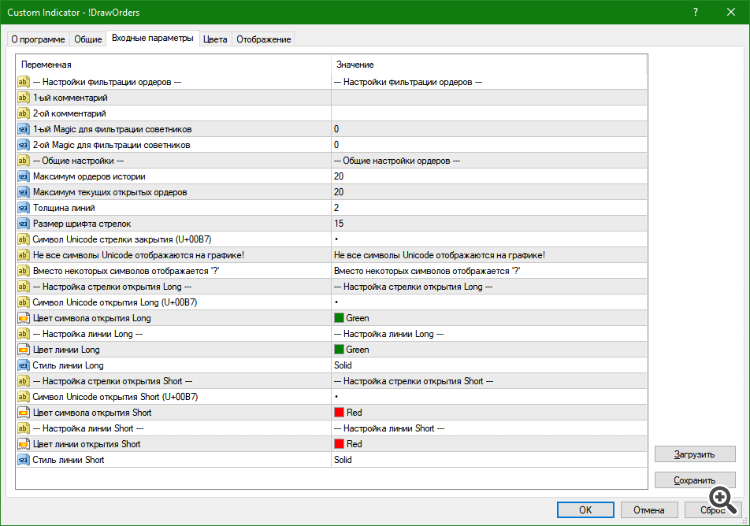The height and width of the screenshot is (526, 750).
Task: Click the magnifier zoom icon at bottom right
Action: pyautogui.click(x=723, y=500)
